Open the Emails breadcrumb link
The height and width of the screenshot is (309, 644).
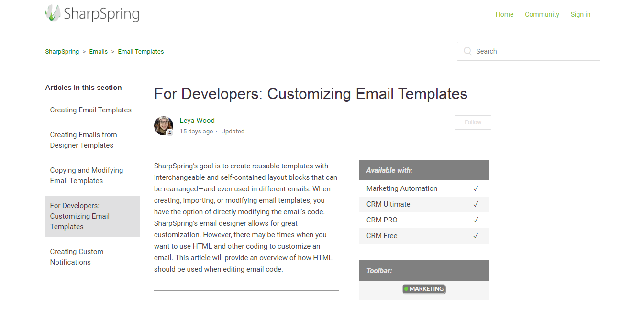pyautogui.click(x=99, y=52)
